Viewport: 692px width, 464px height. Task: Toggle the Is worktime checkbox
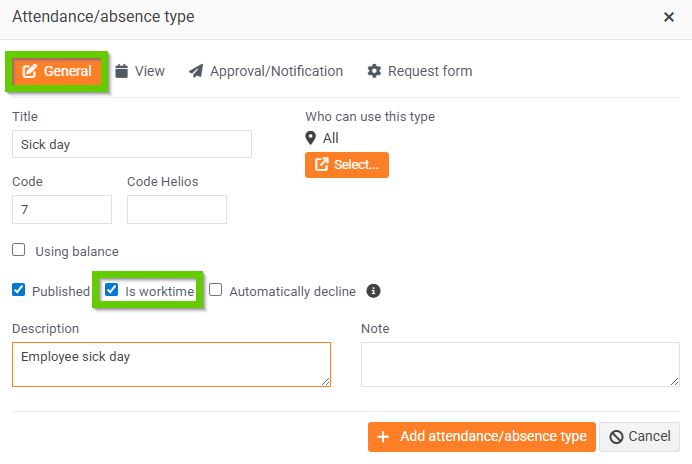point(112,290)
